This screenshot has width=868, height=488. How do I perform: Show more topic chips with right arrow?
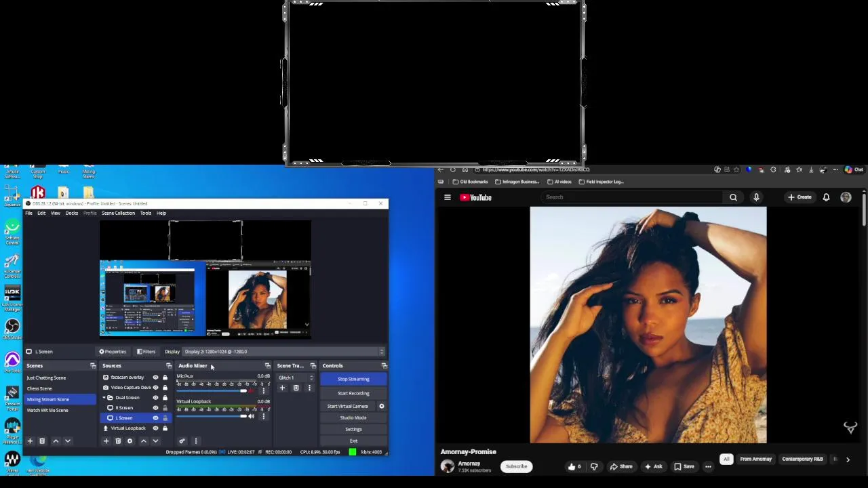point(848,460)
